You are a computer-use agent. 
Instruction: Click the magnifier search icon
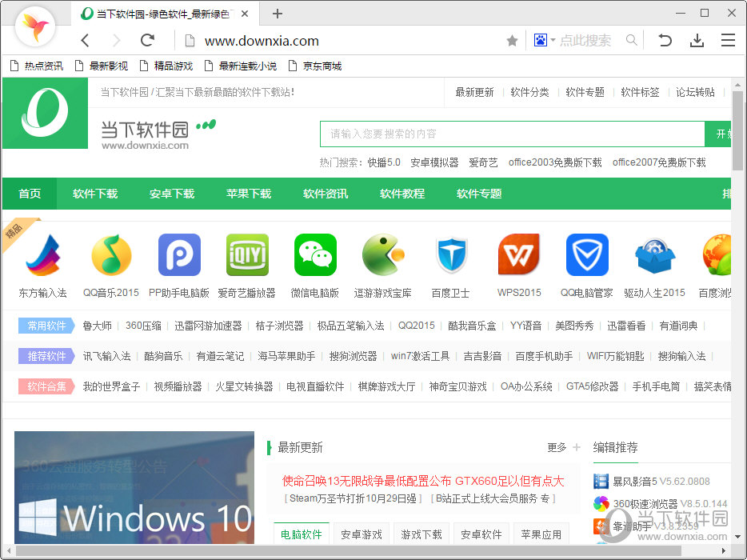click(631, 40)
